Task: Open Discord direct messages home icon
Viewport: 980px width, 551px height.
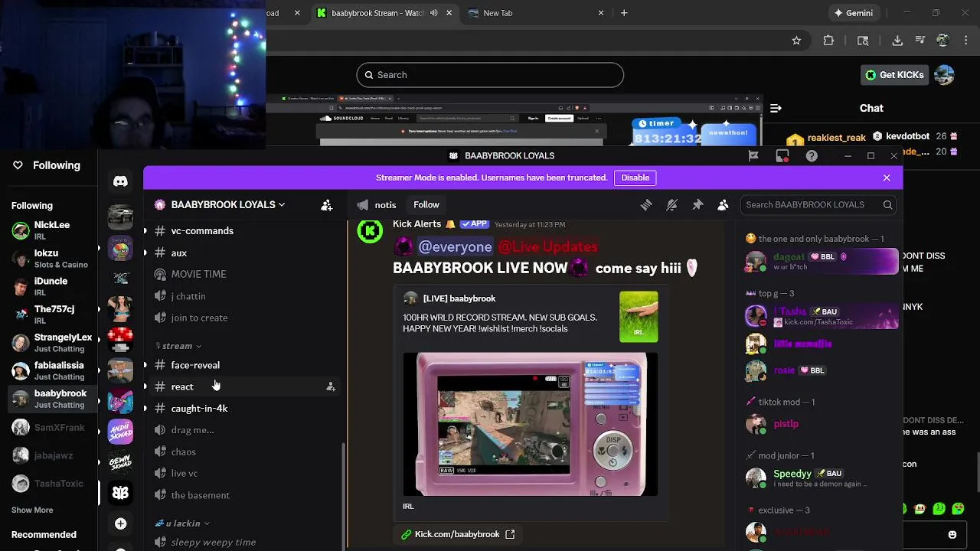Action: coord(120,181)
